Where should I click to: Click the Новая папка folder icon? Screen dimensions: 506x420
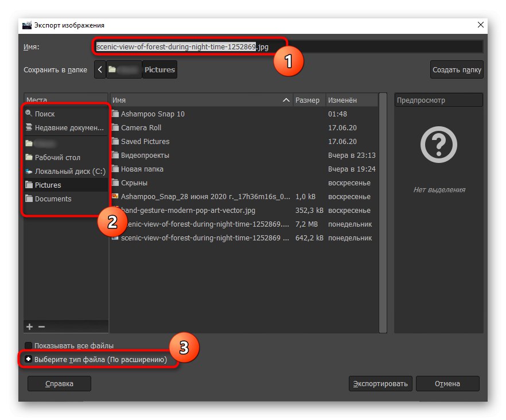115,169
